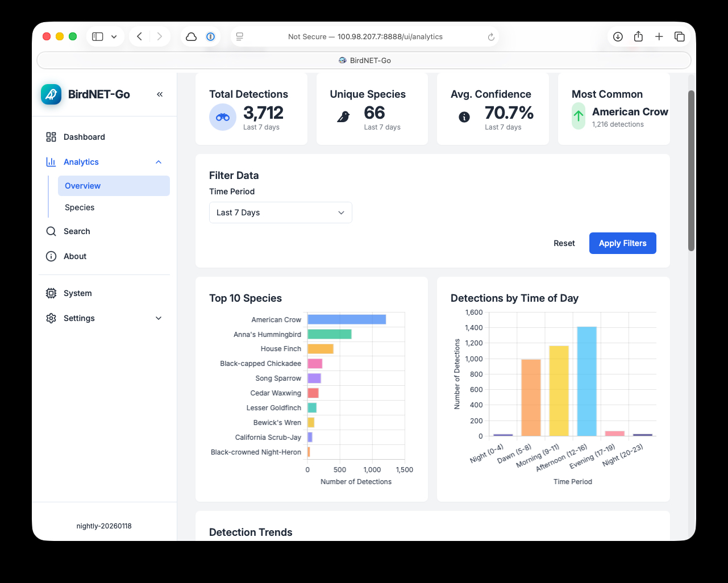Open the password manager extension icon

[x=210, y=36]
